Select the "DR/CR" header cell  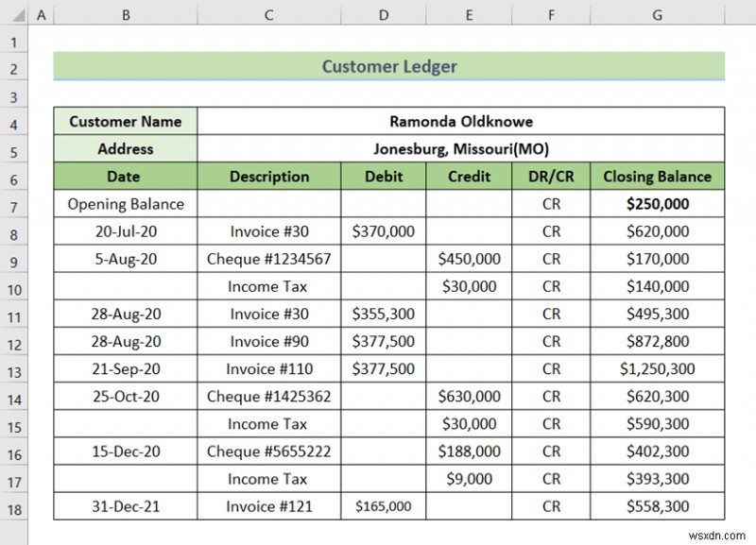pyautogui.click(x=551, y=177)
